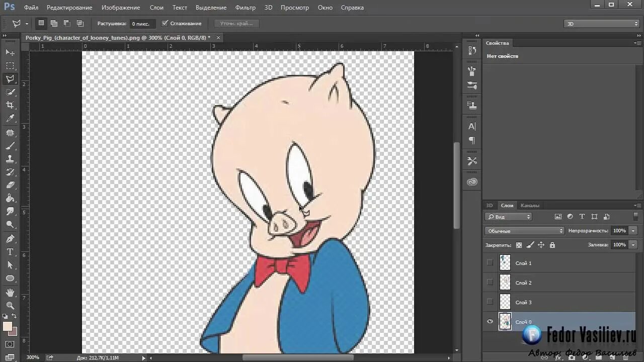Select the Pen tool
Viewport: 644px width, 362px height.
[10, 239]
